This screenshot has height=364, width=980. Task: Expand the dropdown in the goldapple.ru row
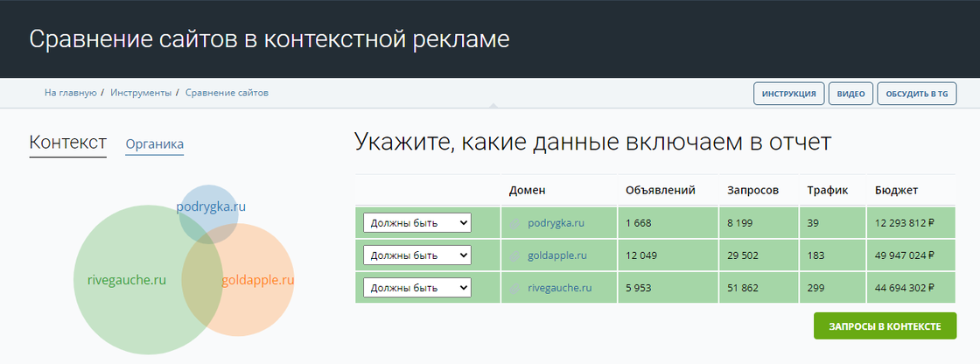coord(417,255)
